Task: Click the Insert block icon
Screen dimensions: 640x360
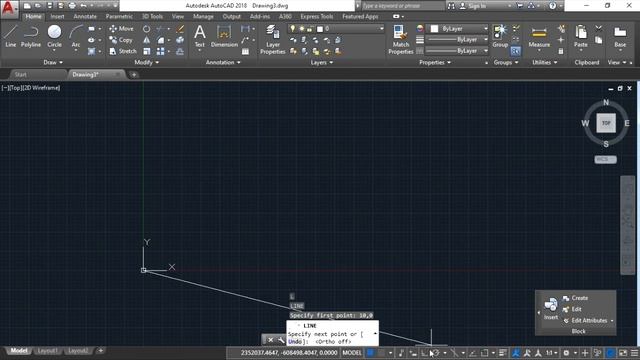Action: tap(551, 309)
